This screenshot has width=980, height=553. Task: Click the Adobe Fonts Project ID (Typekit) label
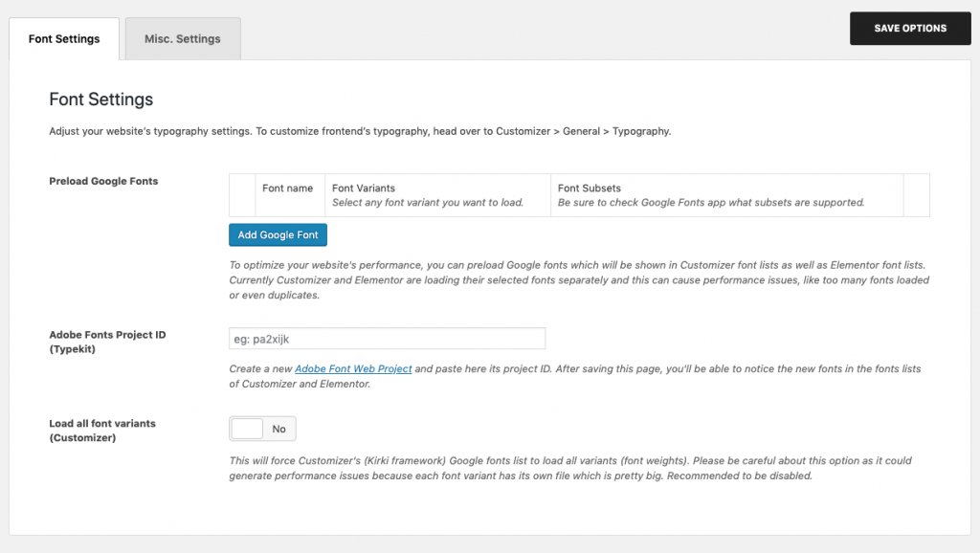click(x=106, y=342)
